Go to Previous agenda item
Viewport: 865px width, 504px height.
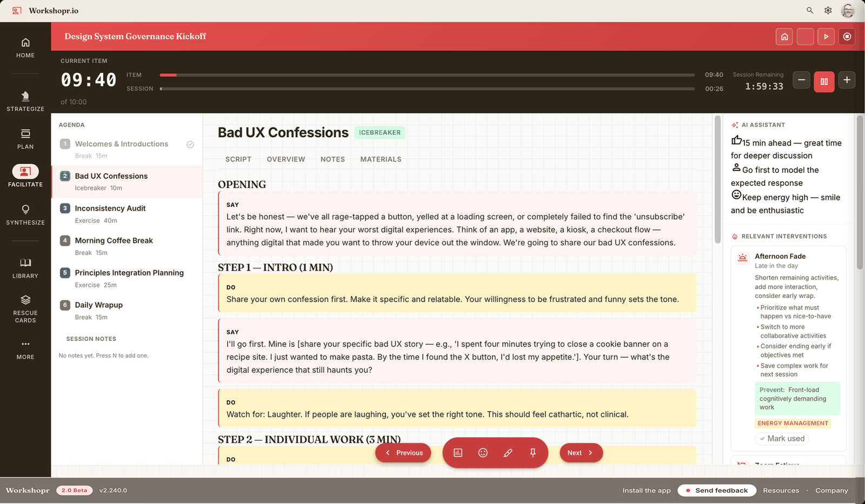point(403,453)
